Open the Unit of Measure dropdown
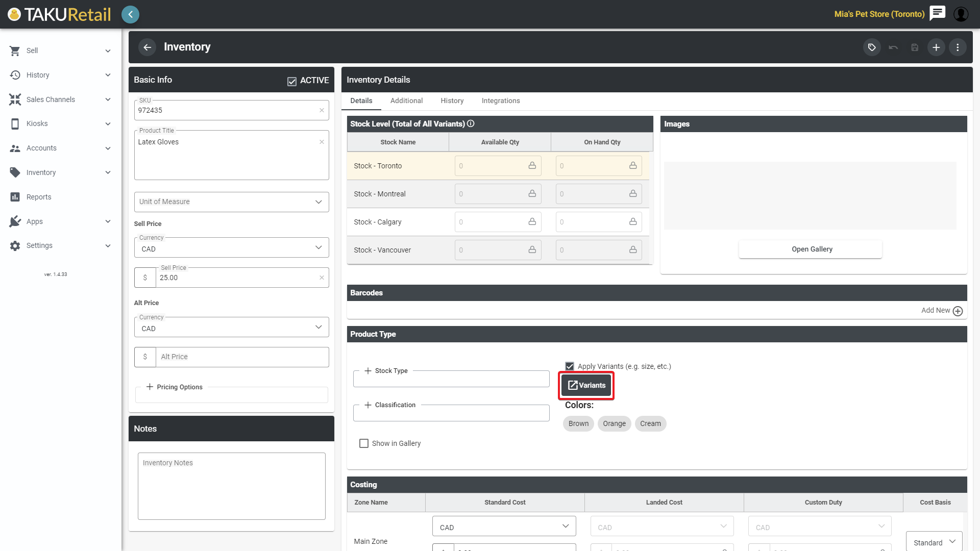This screenshot has height=551, width=980. pyautogui.click(x=231, y=202)
